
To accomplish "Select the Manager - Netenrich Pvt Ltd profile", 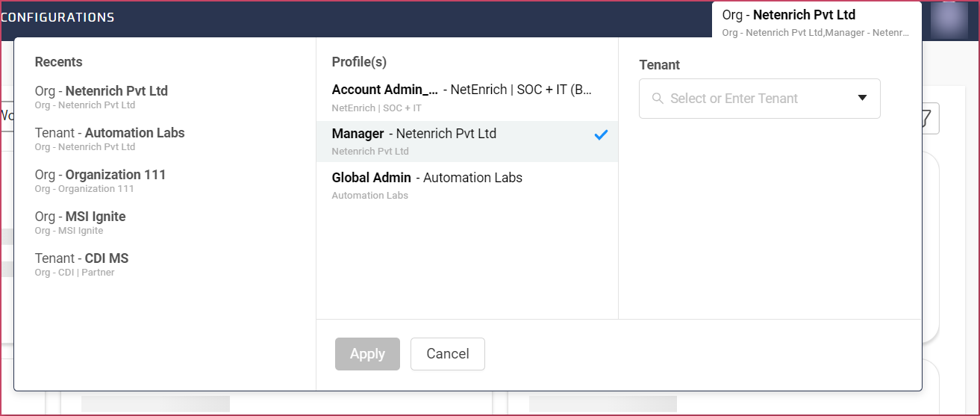I will point(467,141).
